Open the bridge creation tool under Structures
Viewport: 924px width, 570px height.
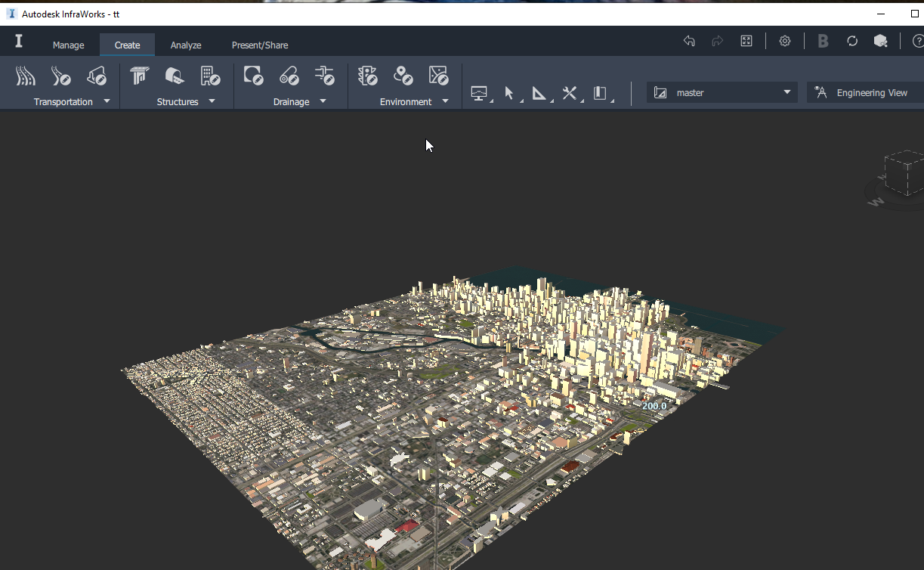pos(139,76)
